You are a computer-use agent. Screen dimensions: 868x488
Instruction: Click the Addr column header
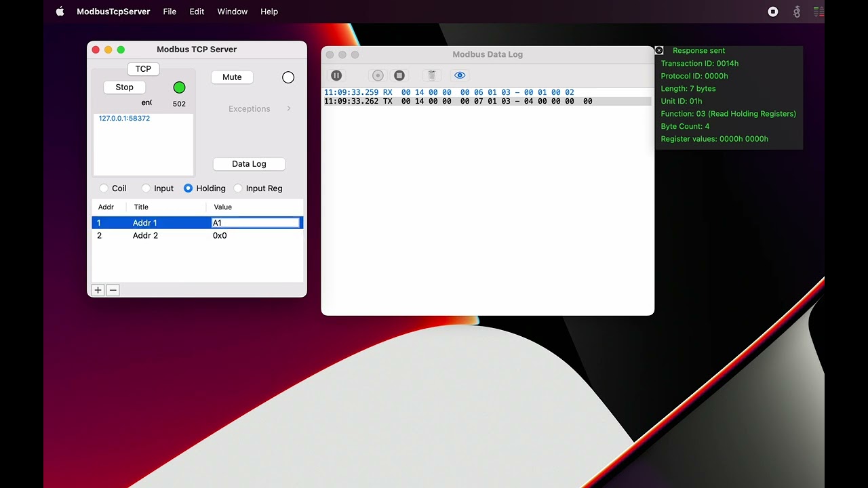tap(106, 207)
